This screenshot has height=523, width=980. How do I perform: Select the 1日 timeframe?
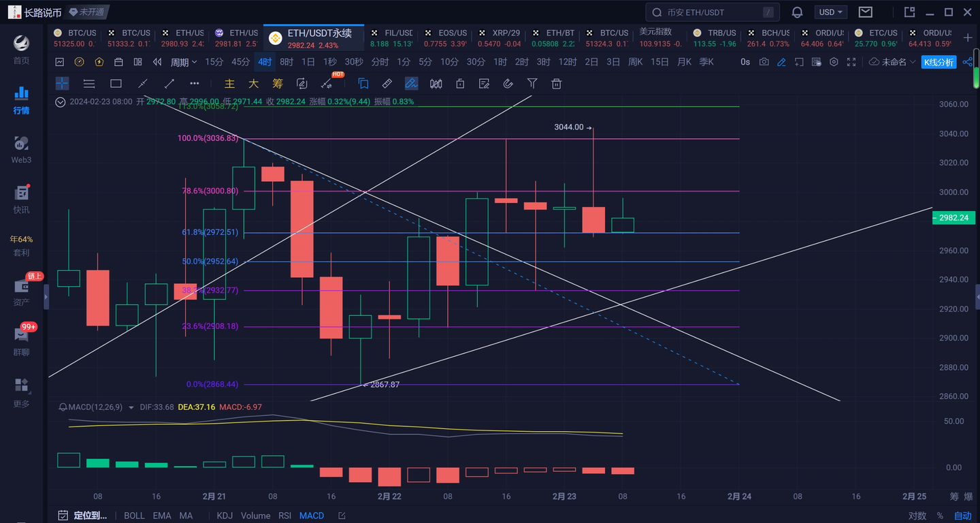pos(308,62)
